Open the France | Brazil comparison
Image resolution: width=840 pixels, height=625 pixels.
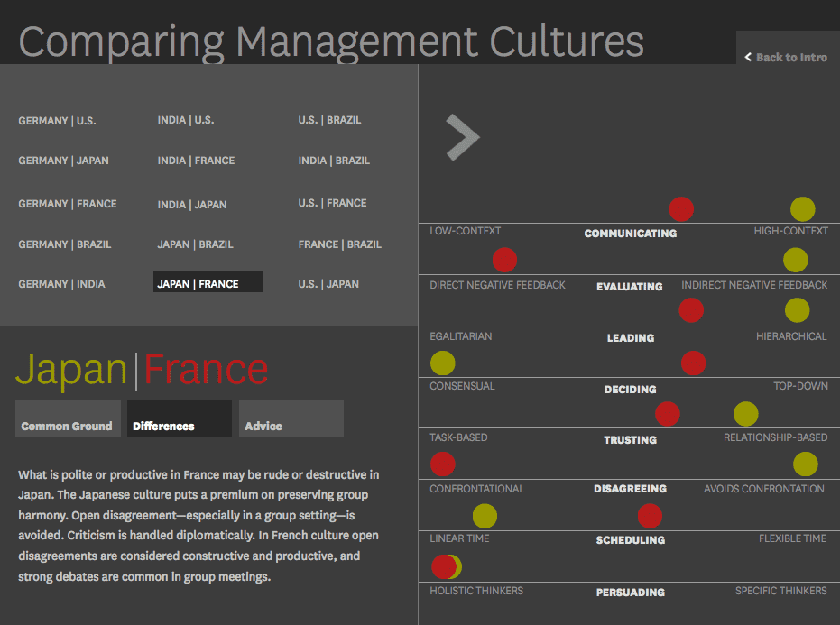(339, 244)
